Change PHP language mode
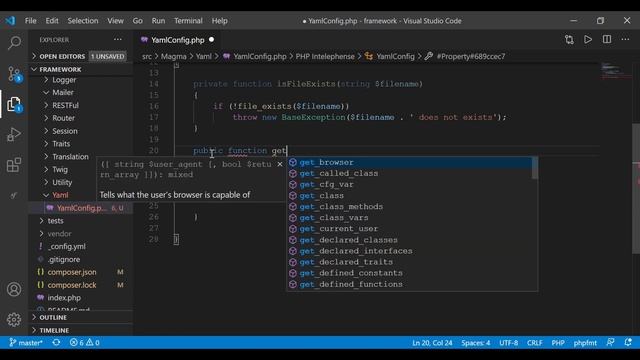This screenshot has width=640, height=360. (x=558, y=343)
